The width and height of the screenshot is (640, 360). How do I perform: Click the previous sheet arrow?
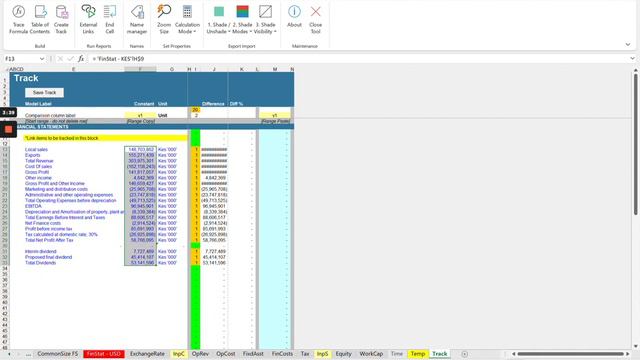9,354
